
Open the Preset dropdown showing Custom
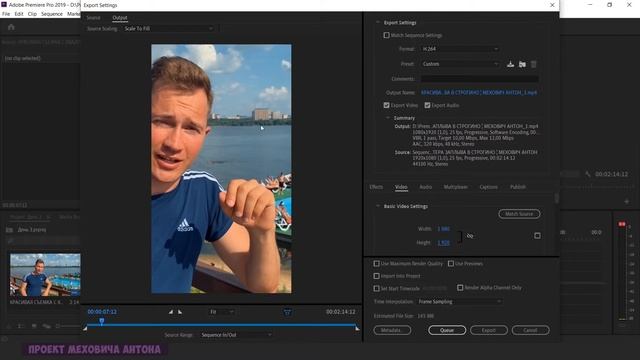[x=460, y=64]
